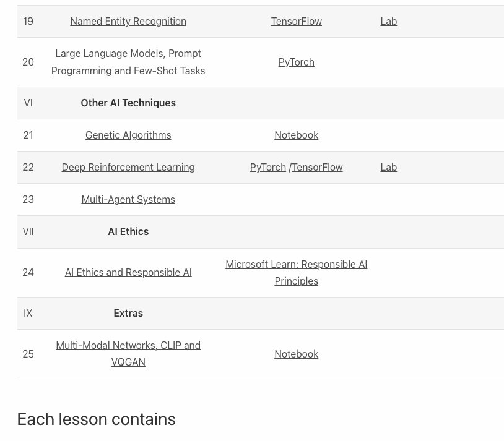Open Notebook link for Genetic Algorithms
Screen dimensions: 504x441
296,135
